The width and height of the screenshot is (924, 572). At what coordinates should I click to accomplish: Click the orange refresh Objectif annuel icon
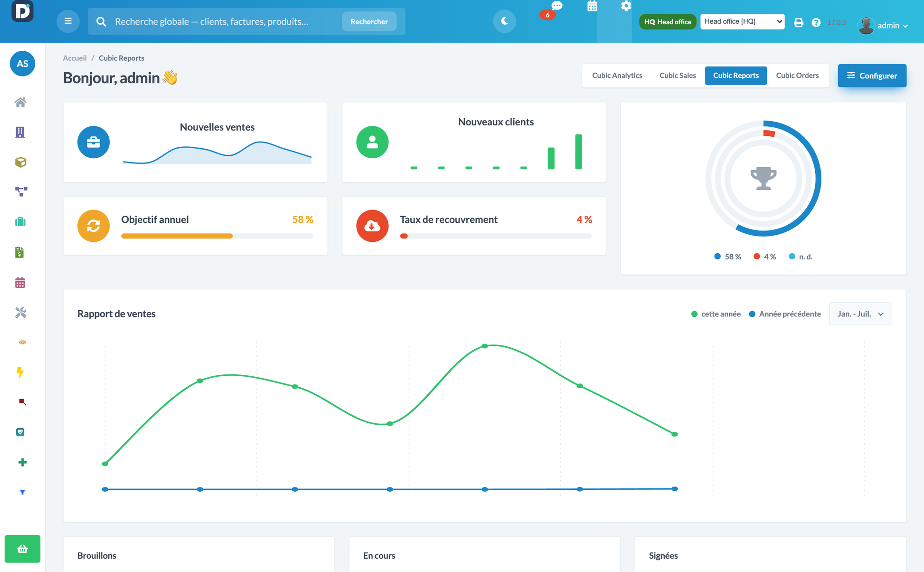pos(94,226)
